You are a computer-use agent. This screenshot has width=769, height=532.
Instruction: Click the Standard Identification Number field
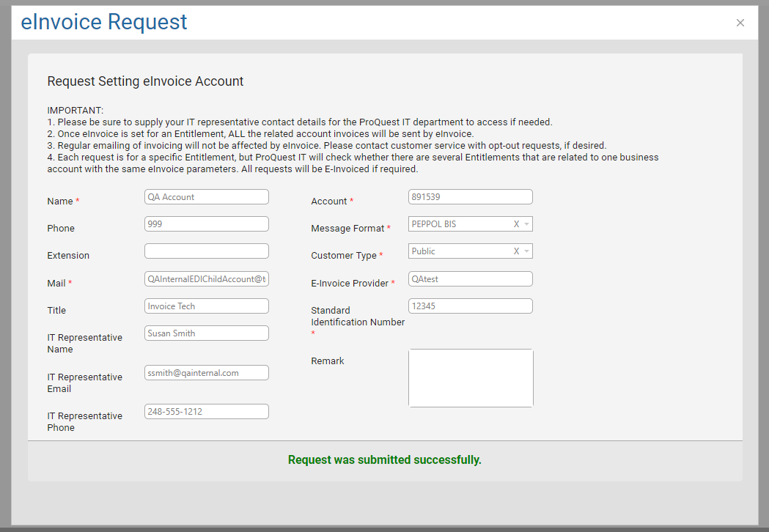[x=470, y=306]
